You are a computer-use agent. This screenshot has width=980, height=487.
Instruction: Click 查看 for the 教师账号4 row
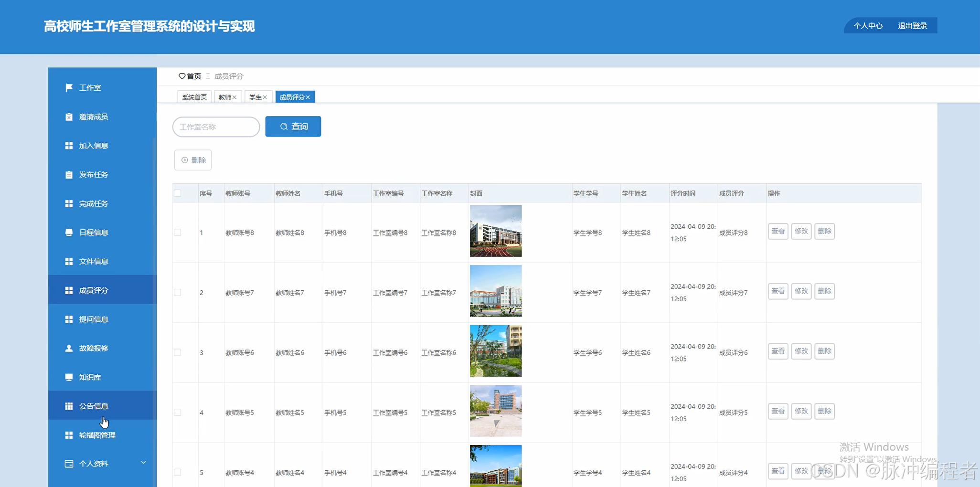778,471
